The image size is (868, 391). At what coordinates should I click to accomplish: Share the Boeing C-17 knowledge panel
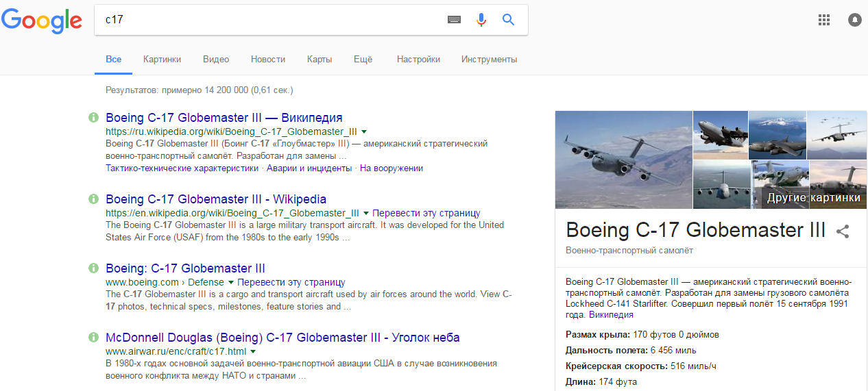pos(843,231)
